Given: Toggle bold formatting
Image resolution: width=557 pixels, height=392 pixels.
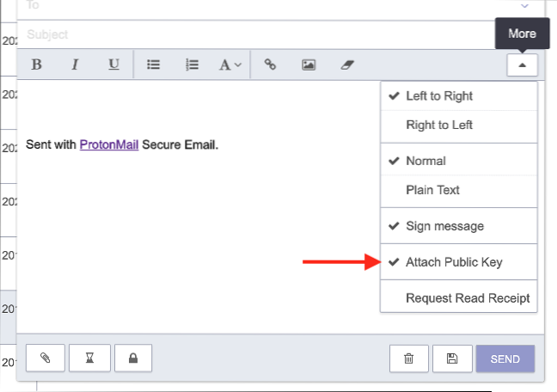Looking at the screenshot, I should pos(37,64).
